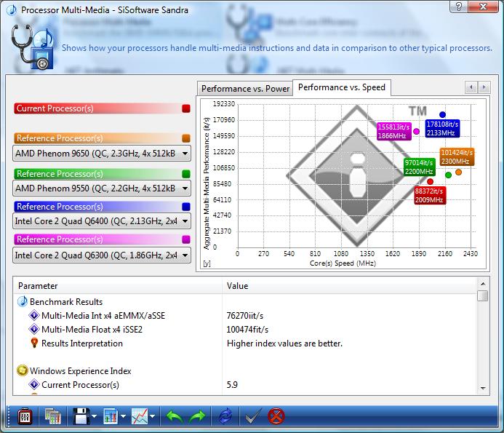The width and height of the screenshot is (504, 433).
Task: Select the Performance vs. Speed tab
Action: [x=341, y=87]
